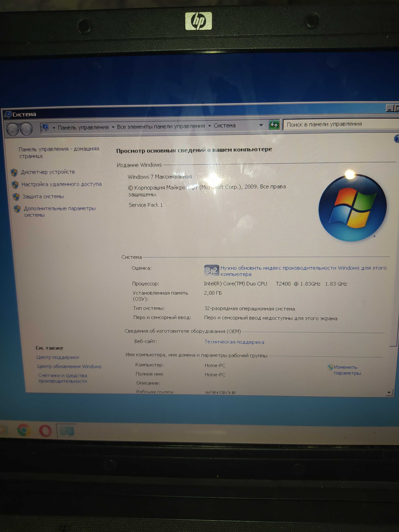Go forward with the Forward arrow button
This screenshot has width=399, height=532.
[x=26, y=129]
